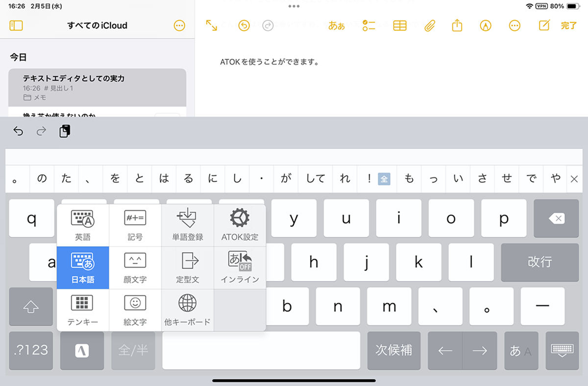This screenshot has height=386, width=588.
Task: Paste using the clipboard icon on keyboard bar
Action: 65,131
